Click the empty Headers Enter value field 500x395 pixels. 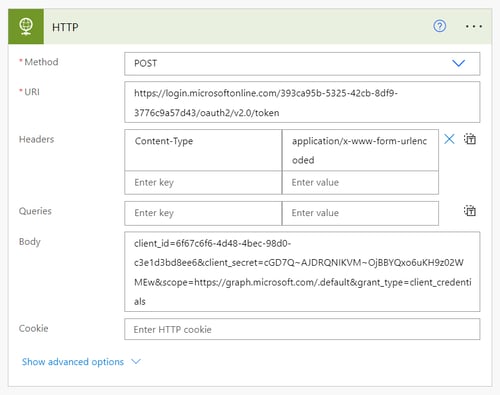(360, 183)
